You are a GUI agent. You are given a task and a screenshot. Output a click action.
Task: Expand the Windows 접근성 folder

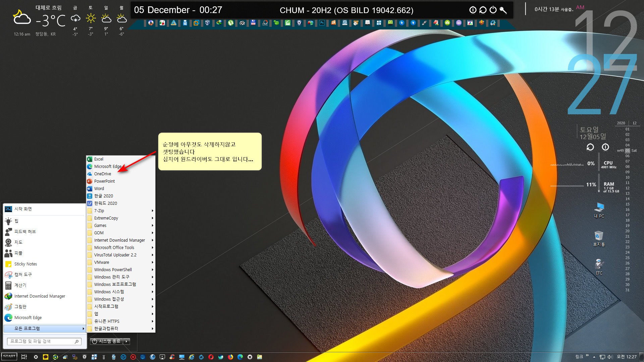click(121, 299)
